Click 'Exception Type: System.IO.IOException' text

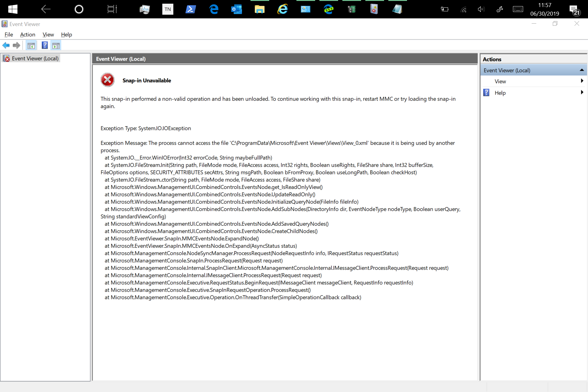[146, 128]
